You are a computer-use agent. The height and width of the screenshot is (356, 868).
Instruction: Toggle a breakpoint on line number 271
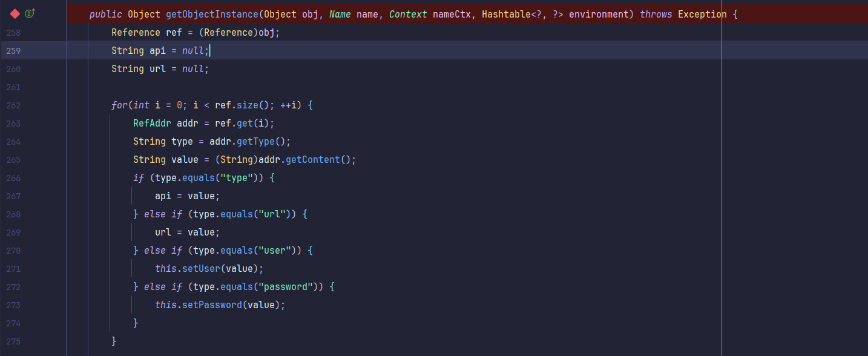pos(13,269)
